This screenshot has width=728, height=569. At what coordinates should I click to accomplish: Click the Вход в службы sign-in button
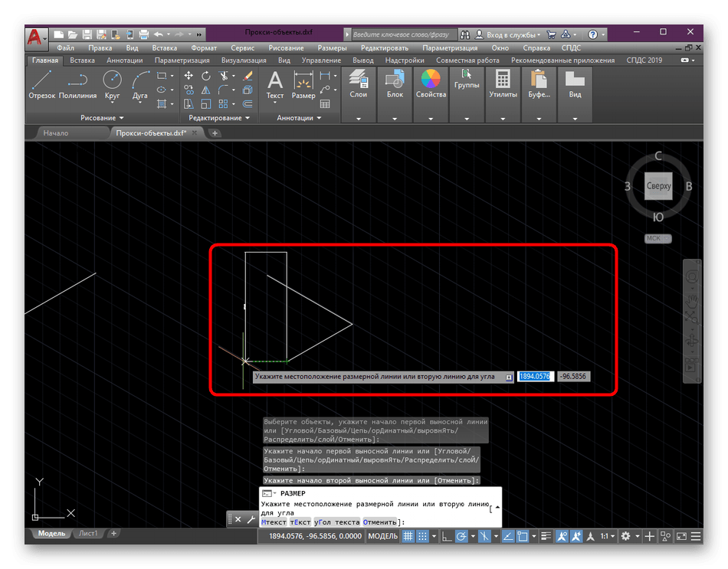508,34
